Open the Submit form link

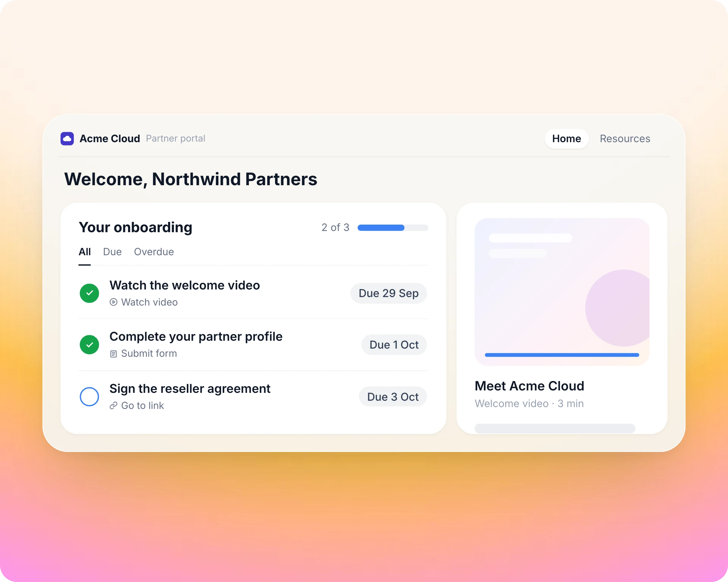(143, 353)
